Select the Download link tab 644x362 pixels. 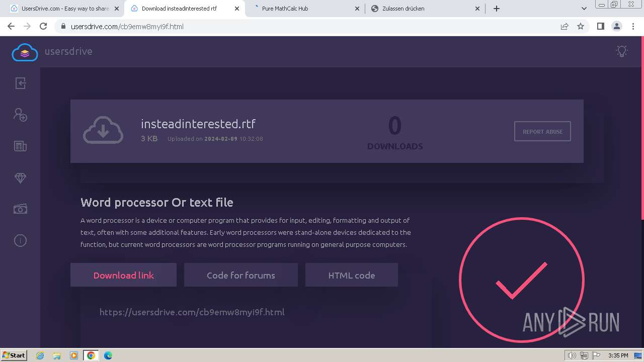coord(123,275)
